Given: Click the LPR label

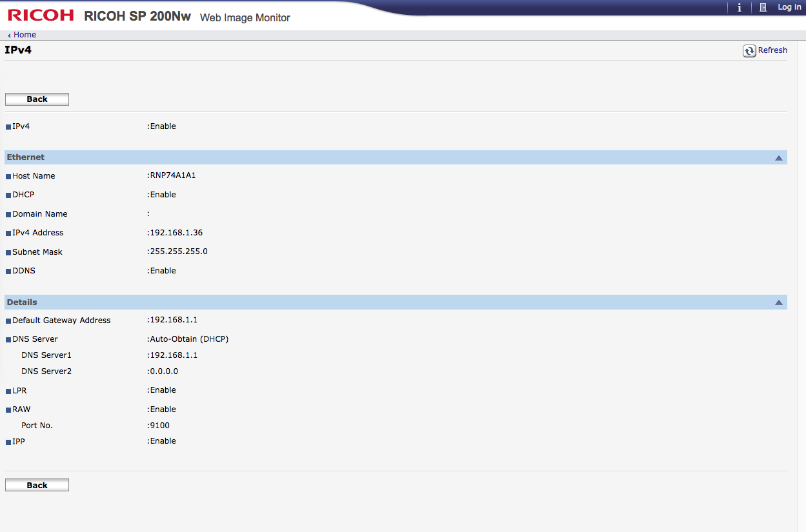Looking at the screenshot, I should (x=19, y=391).
